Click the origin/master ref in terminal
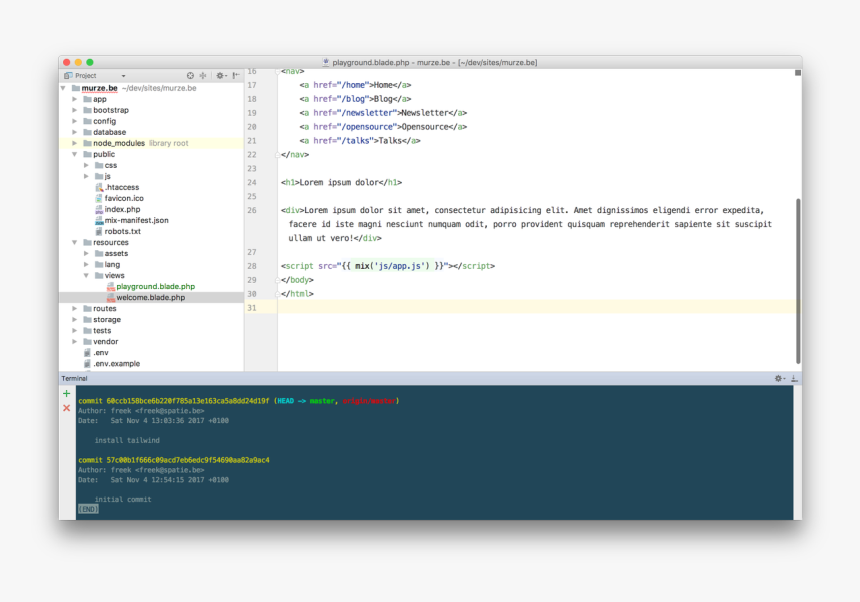This screenshot has width=860, height=602. pos(369,401)
